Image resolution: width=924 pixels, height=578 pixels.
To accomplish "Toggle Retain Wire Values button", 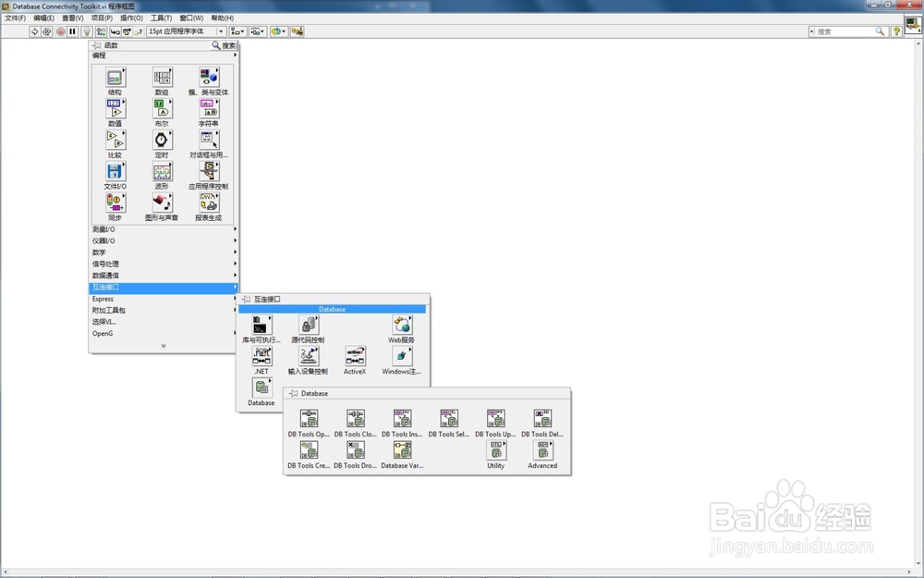I will 101,31.
